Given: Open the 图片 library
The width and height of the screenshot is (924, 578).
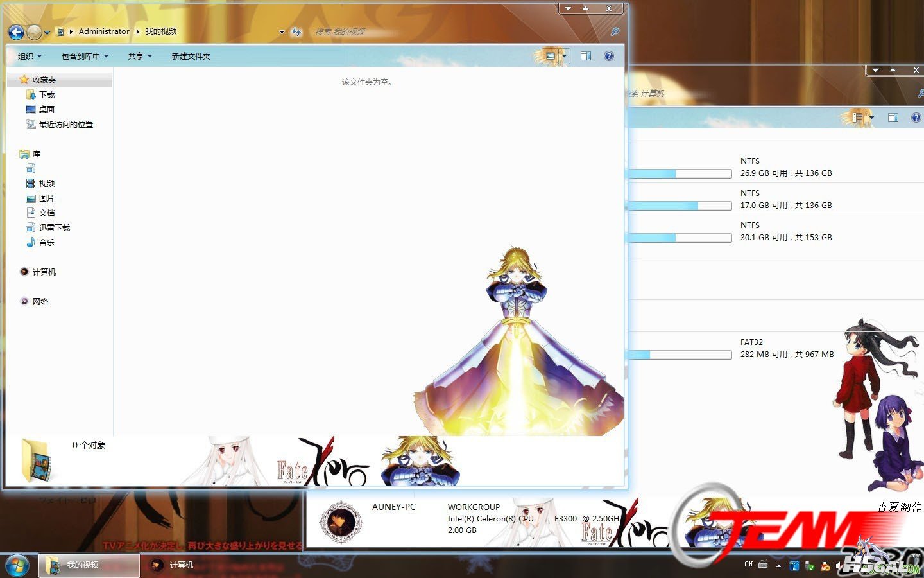Looking at the screenshot, I should coord(47,198).
